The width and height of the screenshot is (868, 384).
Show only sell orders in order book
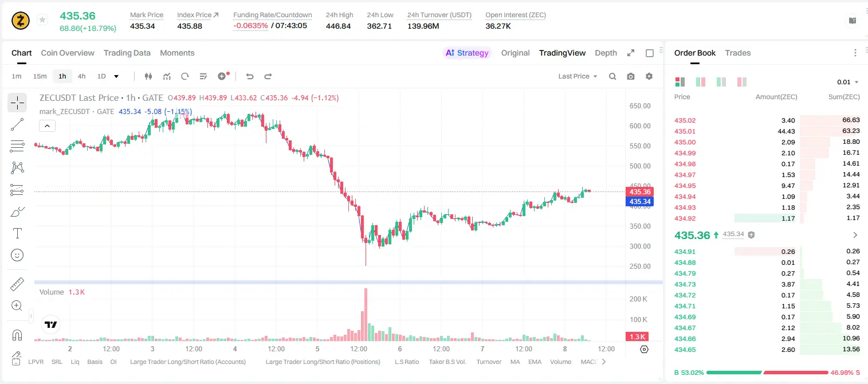pos(742,83)
